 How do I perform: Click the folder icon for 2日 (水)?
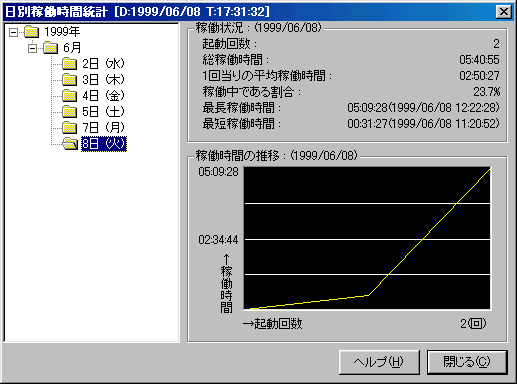point(70,64)
